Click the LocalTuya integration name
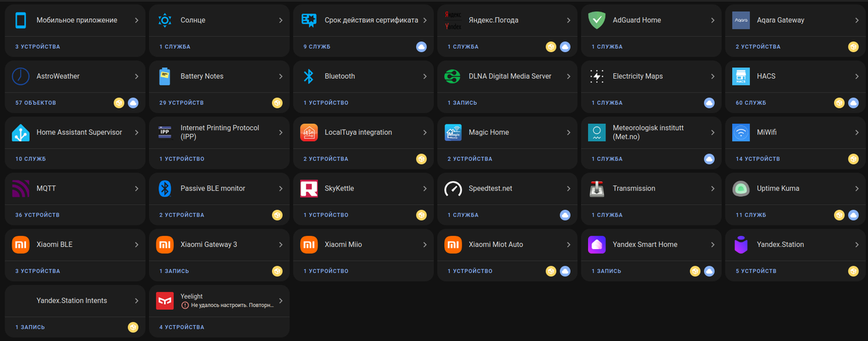This screenshot has width=868, height=341. click(x=358, y=132)
